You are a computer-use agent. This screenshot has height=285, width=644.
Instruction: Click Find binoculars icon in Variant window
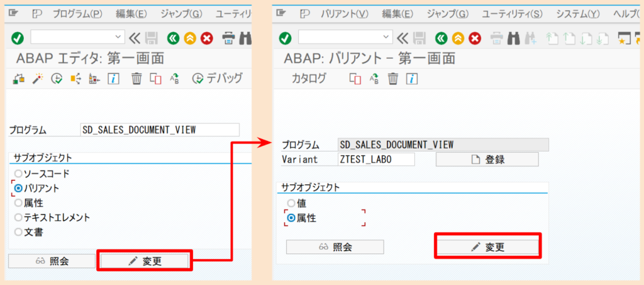513,38
